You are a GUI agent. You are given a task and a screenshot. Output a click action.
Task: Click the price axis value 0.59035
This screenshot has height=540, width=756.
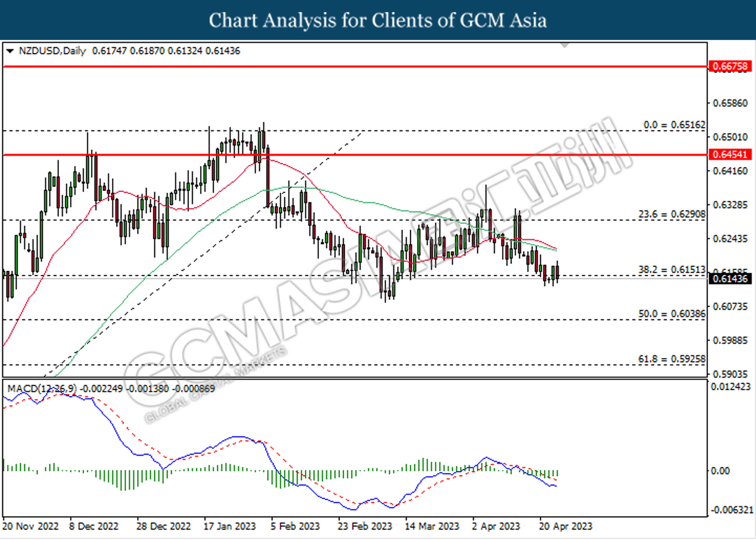730,374
